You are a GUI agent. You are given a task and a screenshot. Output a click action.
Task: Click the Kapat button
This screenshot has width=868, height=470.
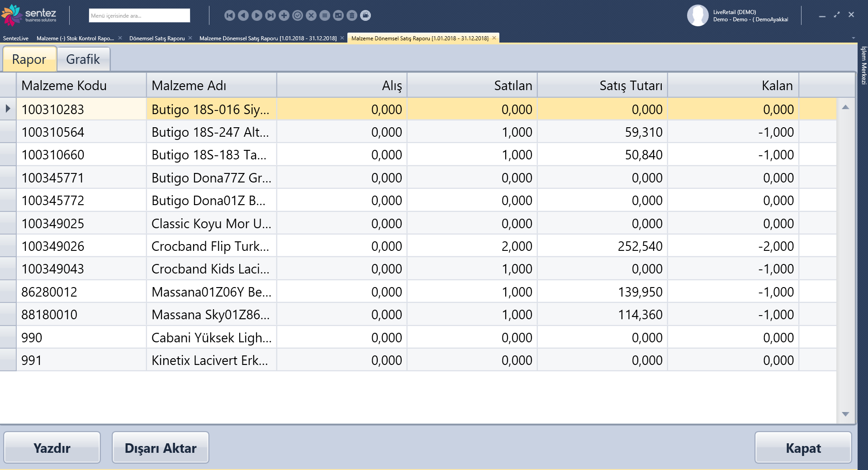[x=803, y=448]
